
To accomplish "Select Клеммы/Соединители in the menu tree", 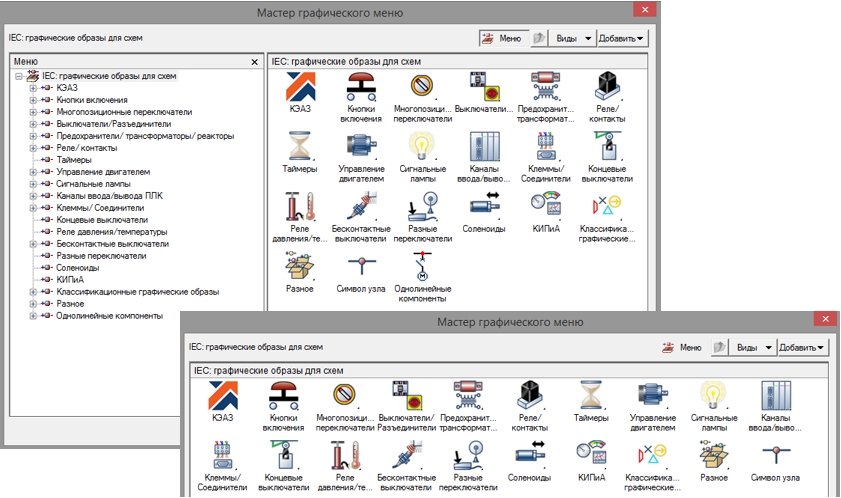I will coord(100,208).
